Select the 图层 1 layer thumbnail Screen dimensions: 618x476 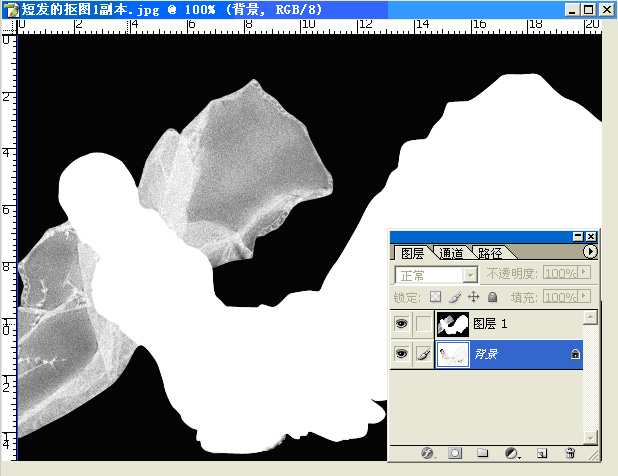(453, 324)
